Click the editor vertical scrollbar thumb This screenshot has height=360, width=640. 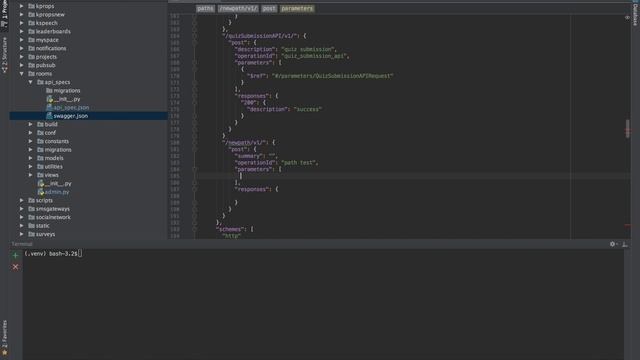pyautogui.click(x=628, y=129)
